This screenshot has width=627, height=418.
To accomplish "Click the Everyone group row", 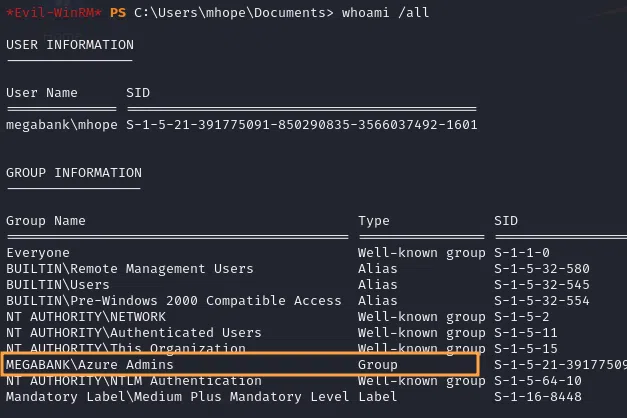I will [x=37, y=253].
